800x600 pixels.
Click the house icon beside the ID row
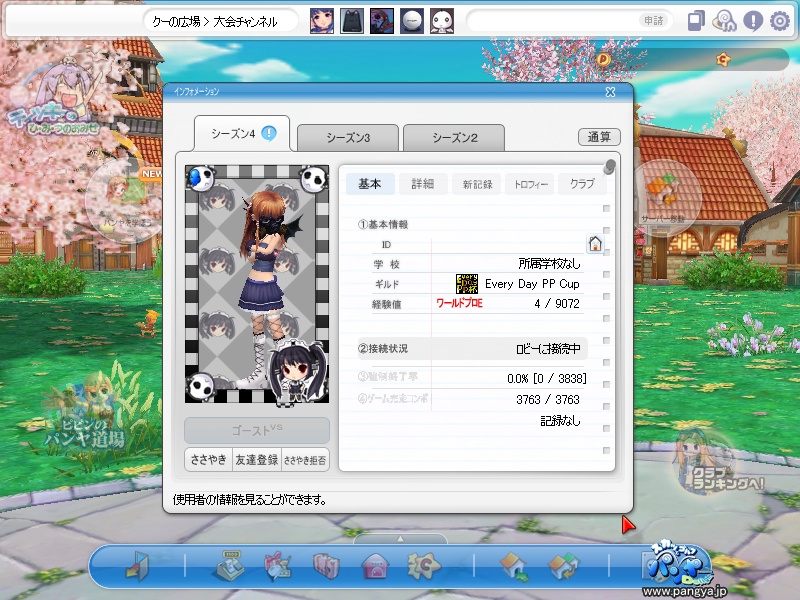click(x=595, y=243)
